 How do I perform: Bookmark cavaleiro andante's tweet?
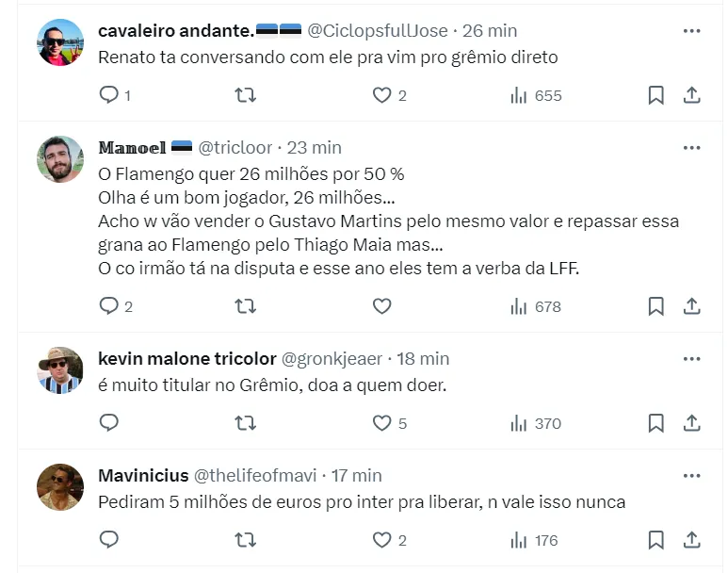pyautogui.click(x=656, y=95)
